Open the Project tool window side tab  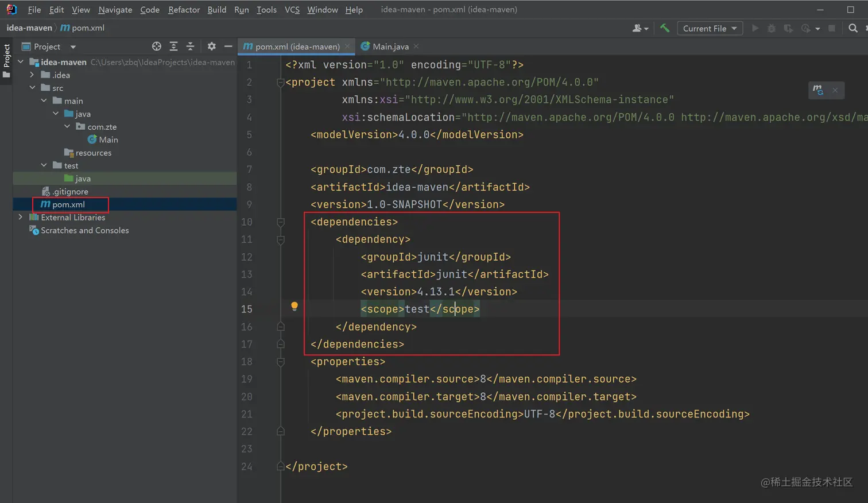coord(6,60)
